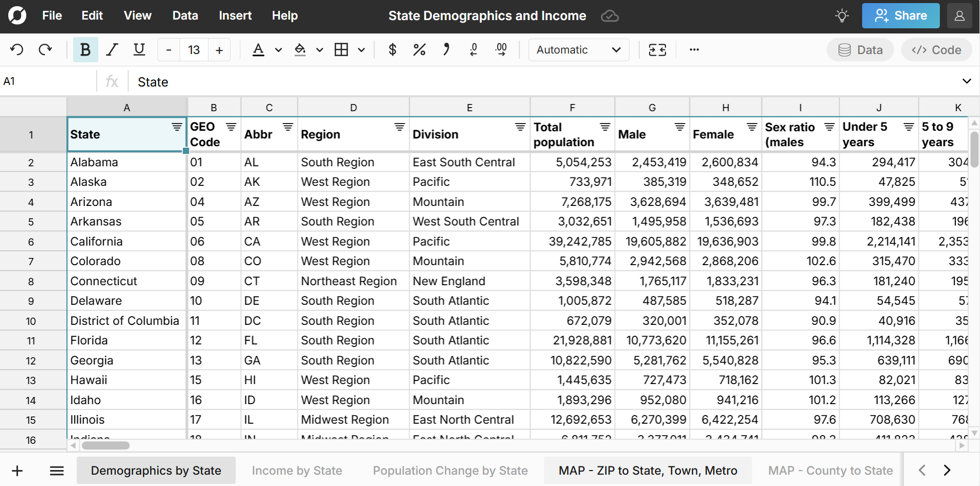This screenshot has height=486, width=980.
Task: Redo the last action
Action: (x=46, y=49)
